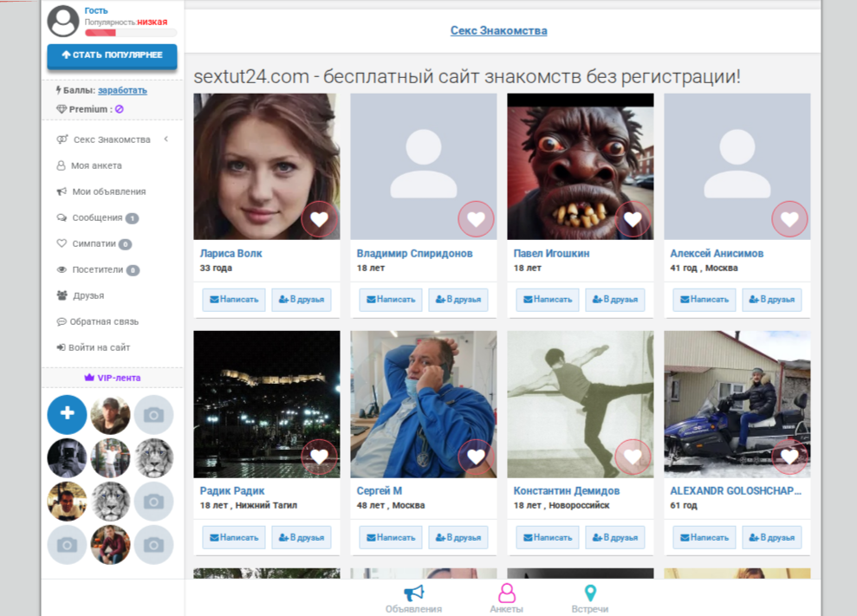Like Алексей Анисимов with heart icon
This screenshot has height=616, width=857.
pyautogui.click(x=789, y=219)
